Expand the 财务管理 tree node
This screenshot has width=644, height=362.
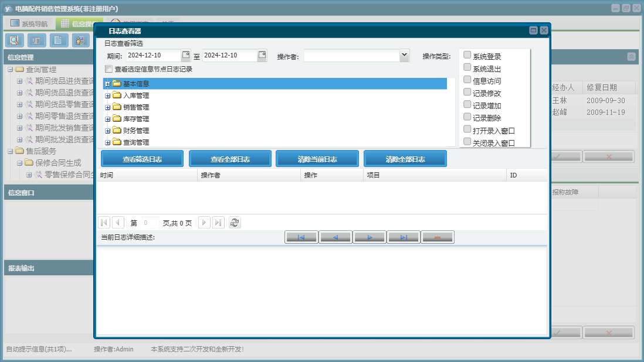pyautogui.click(x=107, y=131)
